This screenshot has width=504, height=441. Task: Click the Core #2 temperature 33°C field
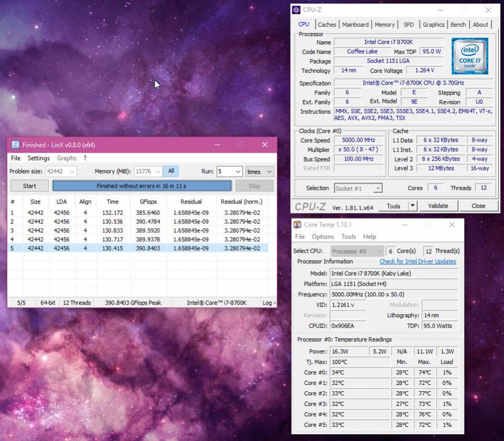point(360,393)
